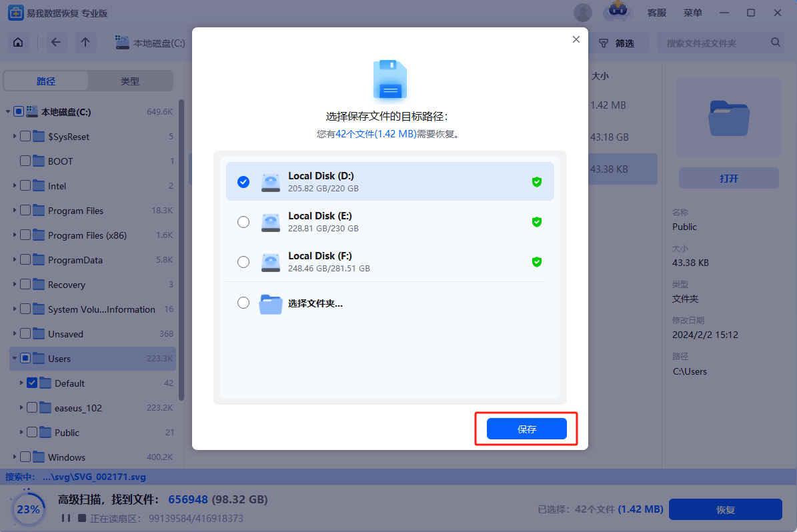Expand the Windows folder tree node
797x532 pixels.
pos(15,457)
